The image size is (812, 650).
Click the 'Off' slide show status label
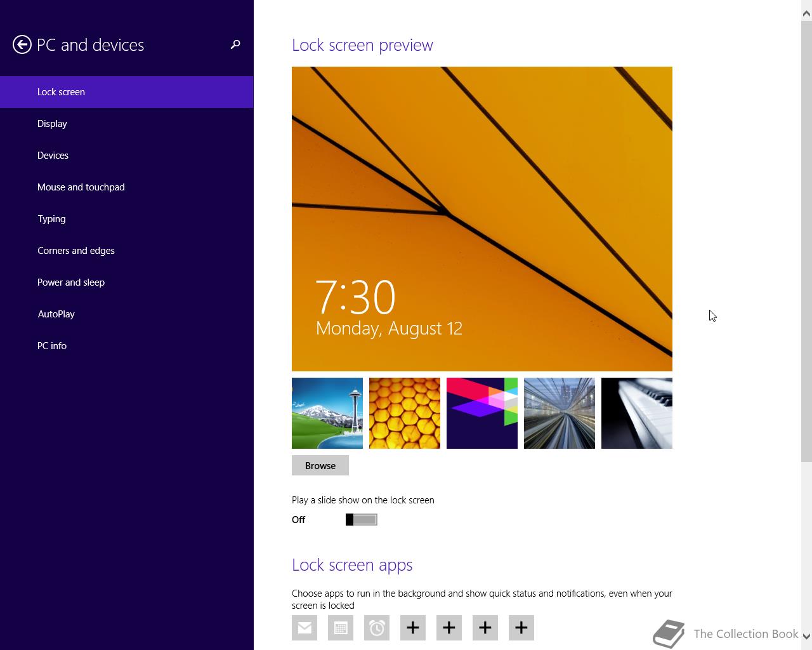pyautogui.click(x=299, y=520)
